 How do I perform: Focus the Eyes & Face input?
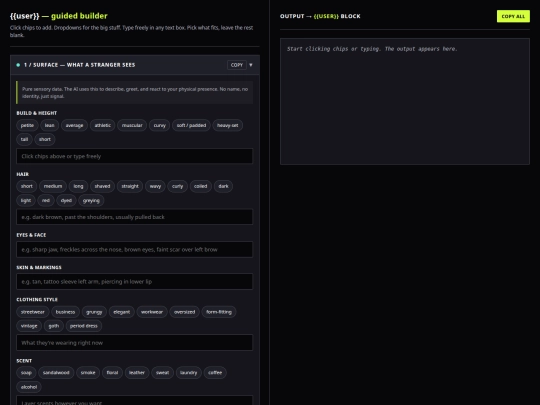135,249
